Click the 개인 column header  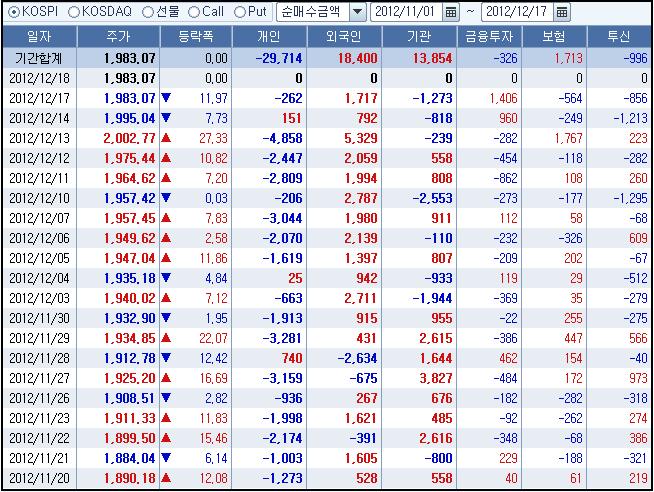point(269,37)
